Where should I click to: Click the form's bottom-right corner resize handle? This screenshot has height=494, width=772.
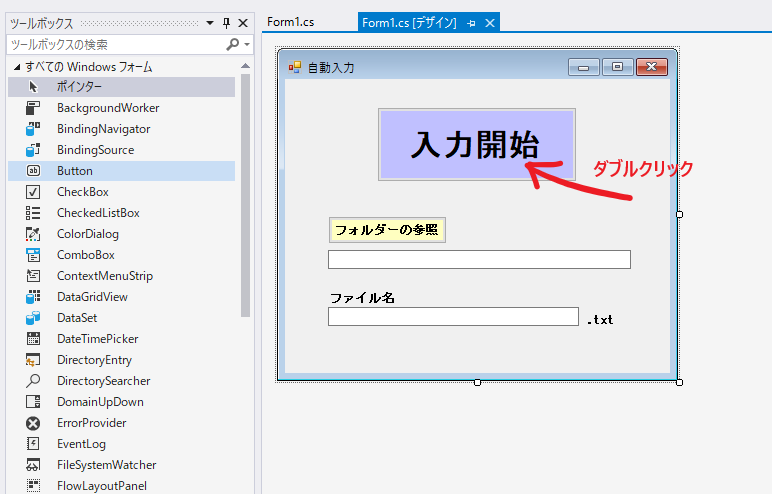679,382
